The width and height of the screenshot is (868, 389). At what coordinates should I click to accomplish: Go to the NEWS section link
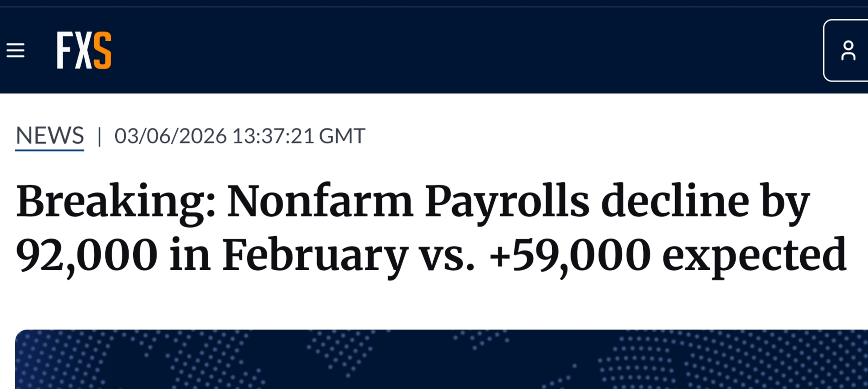coord(50,136)
